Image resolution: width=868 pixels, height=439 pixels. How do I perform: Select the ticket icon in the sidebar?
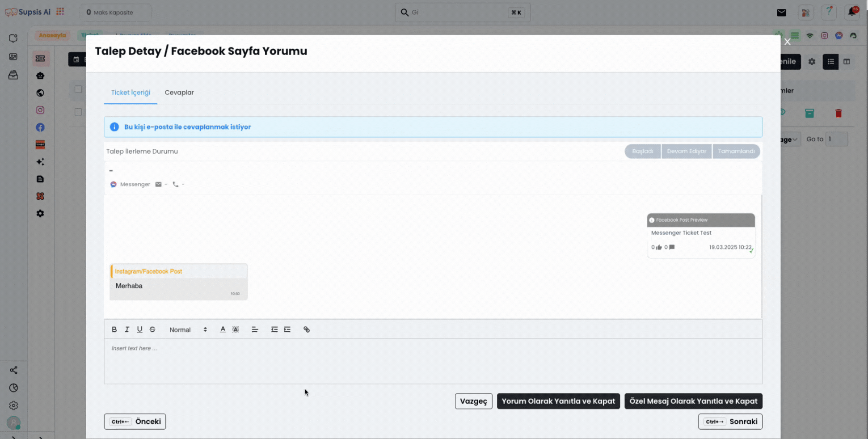(x=40, y=59)
